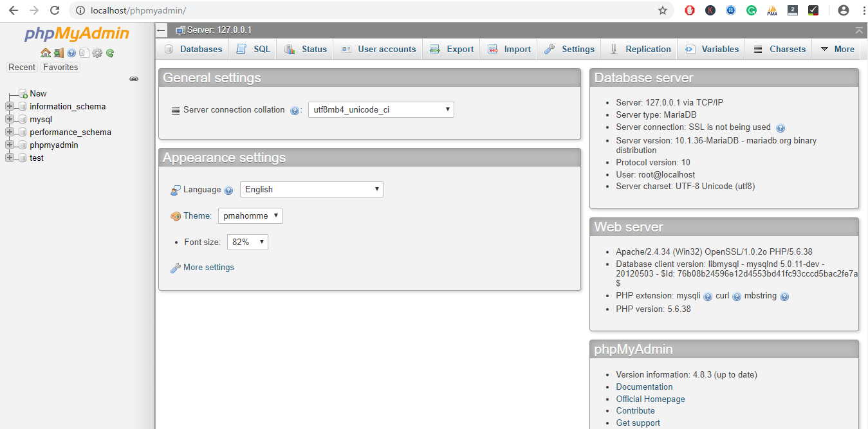Click help icon next to mysqli extension
The height and width of the screenshot is (429, 868).
tap(708, 297)
